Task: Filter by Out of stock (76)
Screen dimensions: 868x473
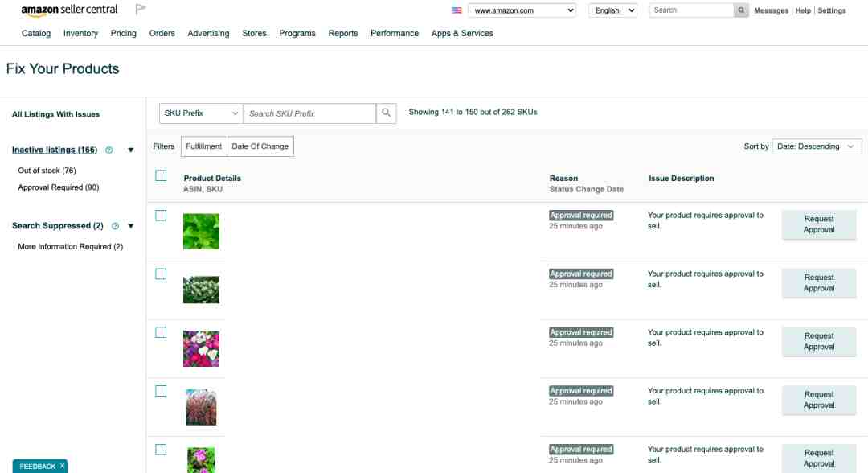Action: point(47,171)
